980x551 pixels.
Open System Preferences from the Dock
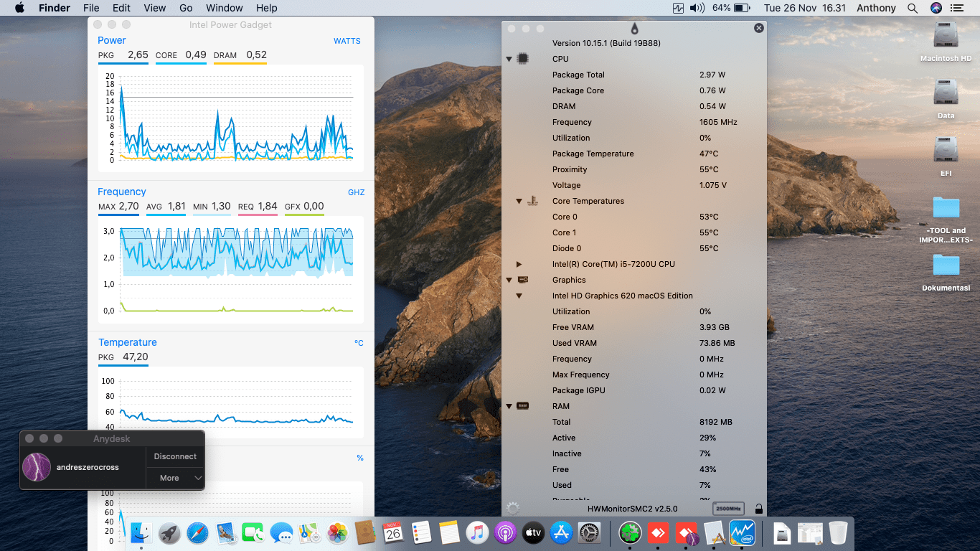(589, 533)
